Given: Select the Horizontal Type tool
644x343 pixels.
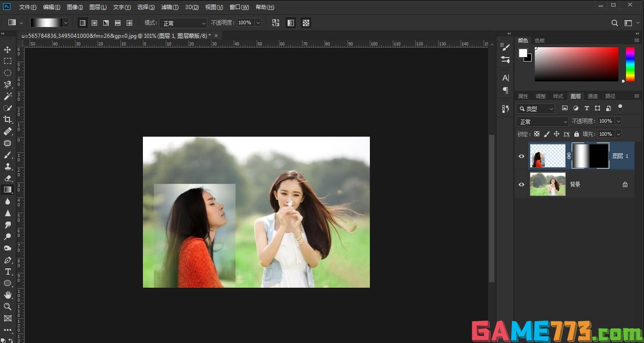Looking at the screenshot, I should click(8, 272).
